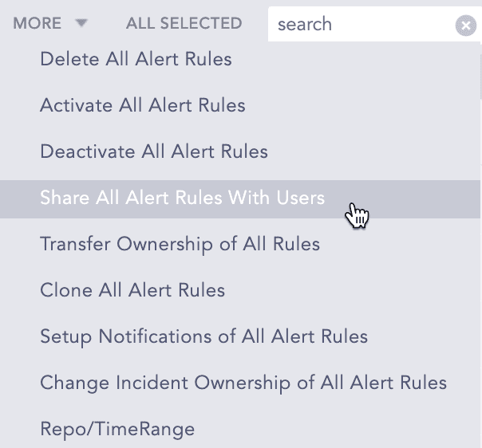The image size is (482, 448).
Task: Pick the Clone option in the dropdown list
Action: [x=132, y=290]
